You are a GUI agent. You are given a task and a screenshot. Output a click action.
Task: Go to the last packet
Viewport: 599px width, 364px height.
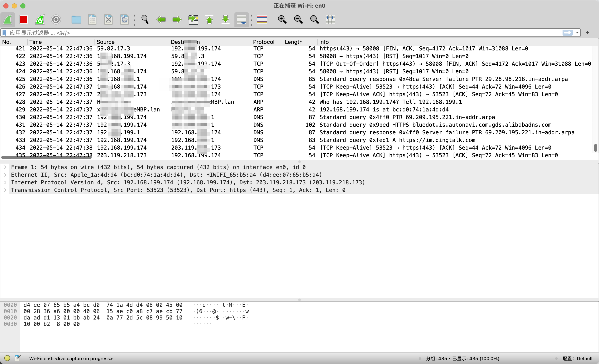[x=225, y=19]
